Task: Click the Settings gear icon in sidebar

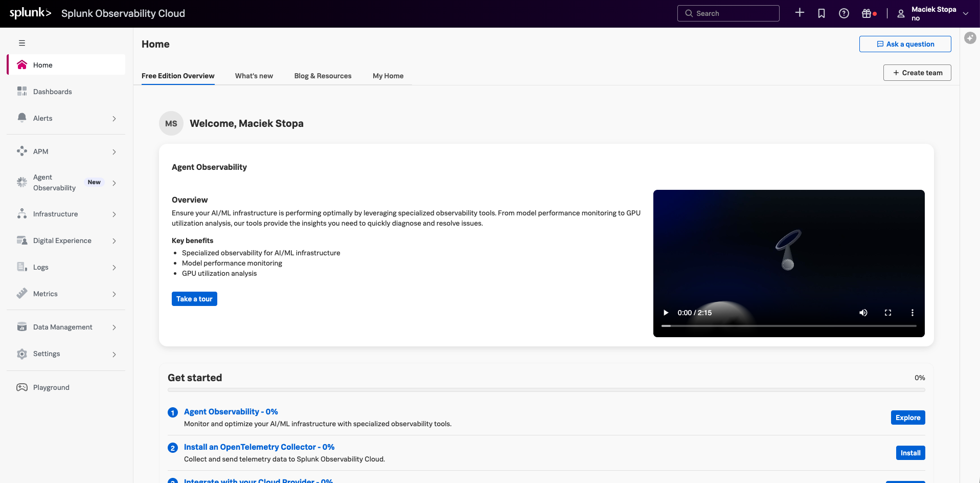Action: coord(22,354)
